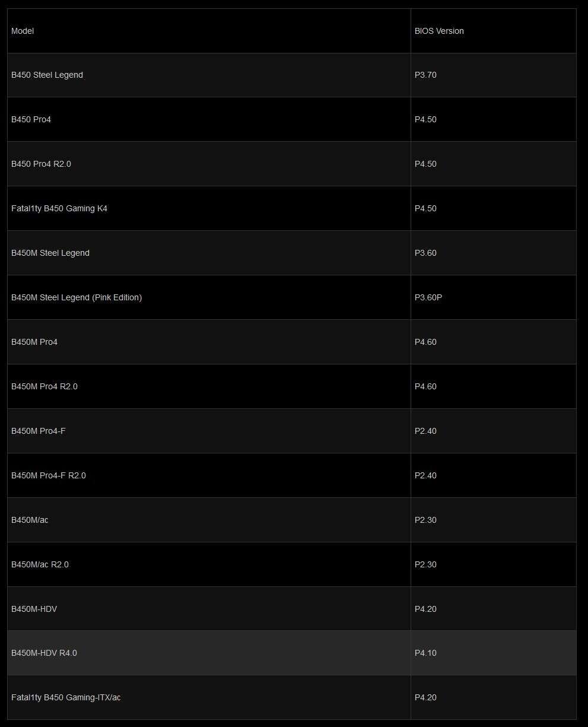Click the B450 Pro4 model name
This screenshot has width=588, height=727.
[31, 119]
